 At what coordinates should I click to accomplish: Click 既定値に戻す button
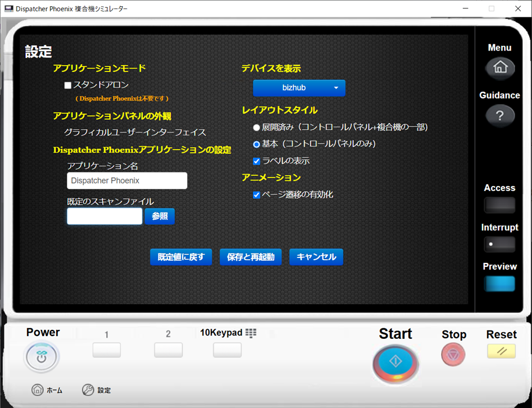coord(181,257)
